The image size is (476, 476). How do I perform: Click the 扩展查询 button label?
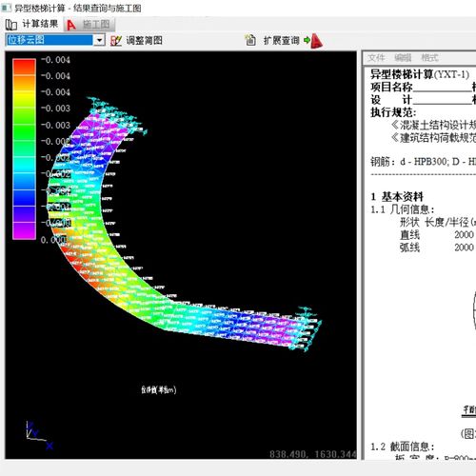click(282, 41)
